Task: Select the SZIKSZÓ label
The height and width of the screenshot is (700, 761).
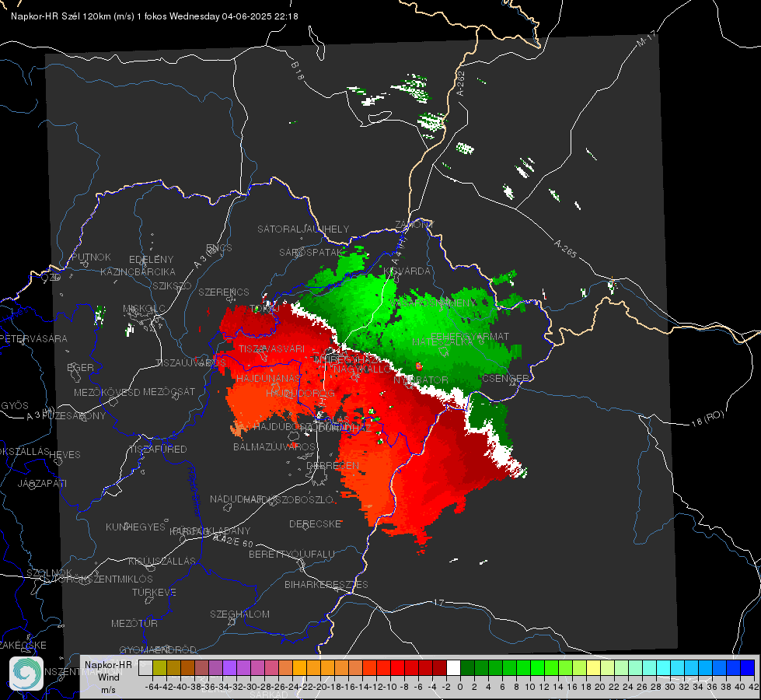Action: pyautogui.click(x=172, y=285)
